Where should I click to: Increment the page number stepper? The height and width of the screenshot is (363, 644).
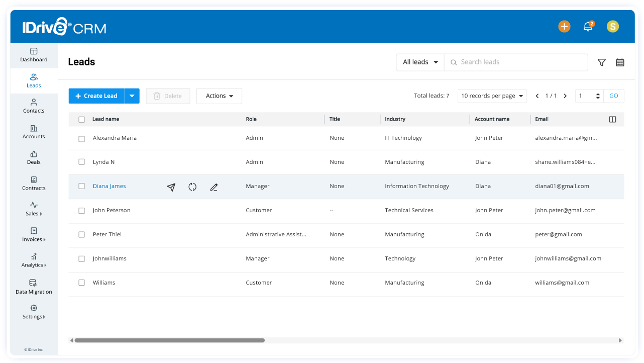pos(598,93)
